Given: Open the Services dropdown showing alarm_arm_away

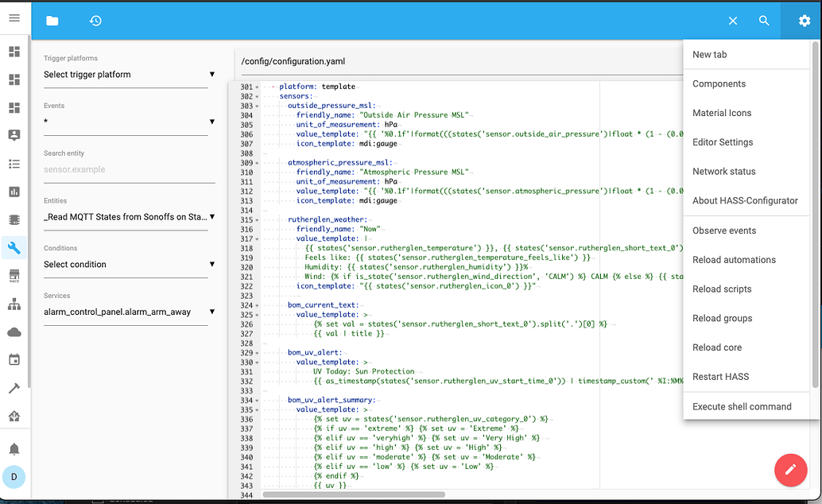Looking at the screenshot, I should 129,312.
